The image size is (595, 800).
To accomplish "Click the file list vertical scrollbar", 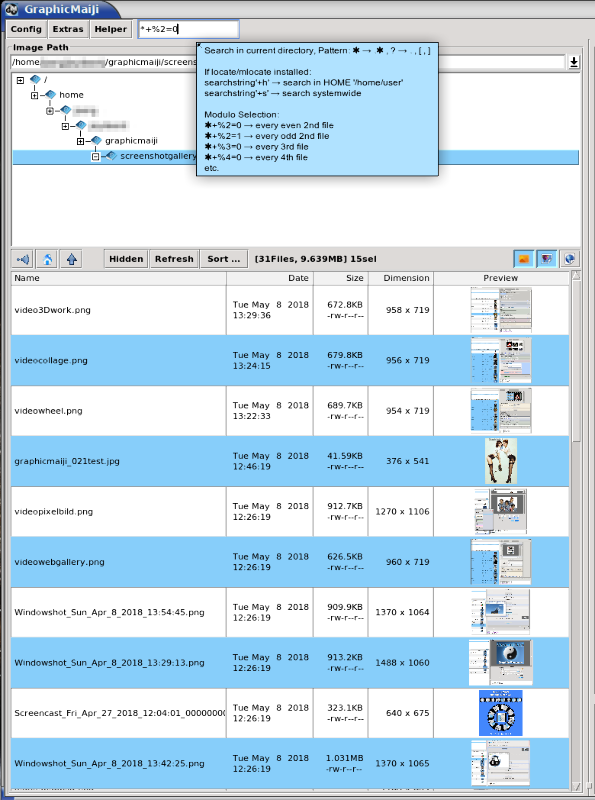I will coord(576,531).
